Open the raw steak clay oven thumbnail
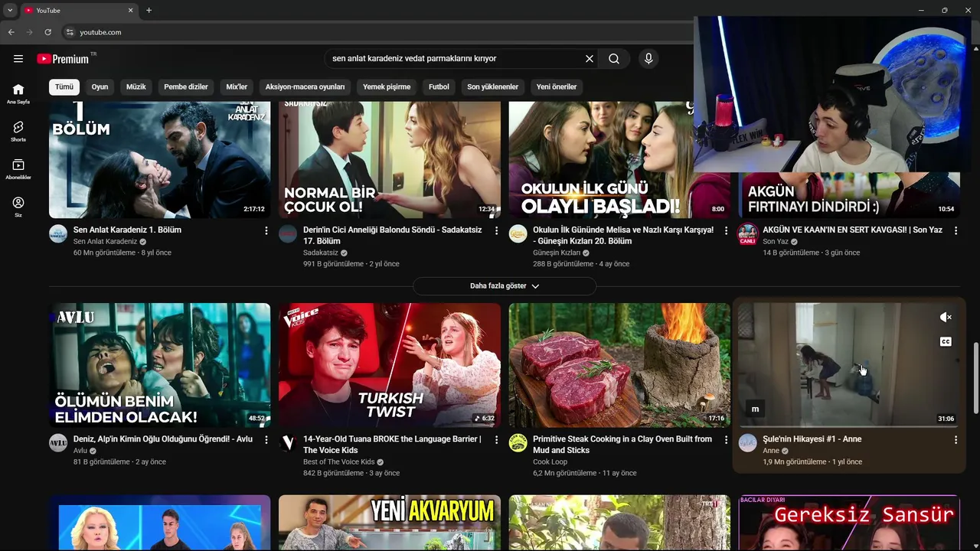Screen dimensions: 980x551 click(x=619, y=365)
